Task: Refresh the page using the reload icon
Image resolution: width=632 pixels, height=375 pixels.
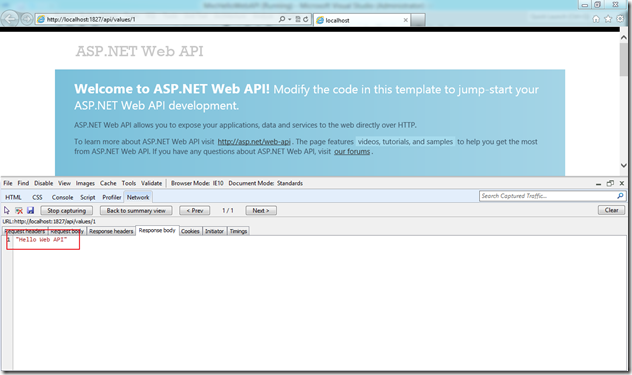Action: (306, 19)
